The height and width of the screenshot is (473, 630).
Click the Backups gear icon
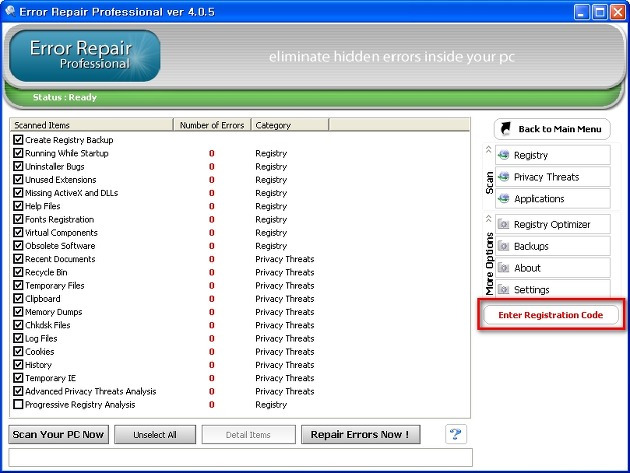click(x=503, y=246)
